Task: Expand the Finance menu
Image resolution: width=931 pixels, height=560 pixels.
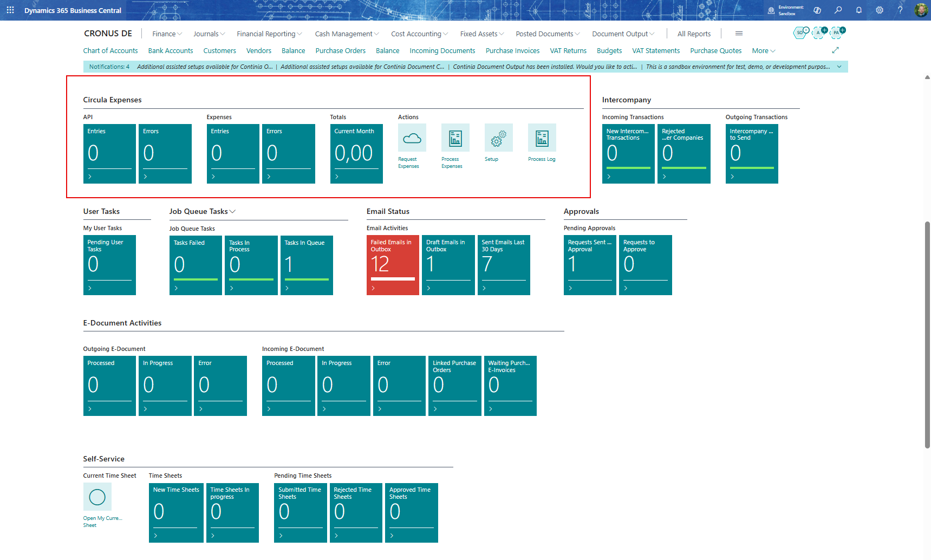Action: 167,34
